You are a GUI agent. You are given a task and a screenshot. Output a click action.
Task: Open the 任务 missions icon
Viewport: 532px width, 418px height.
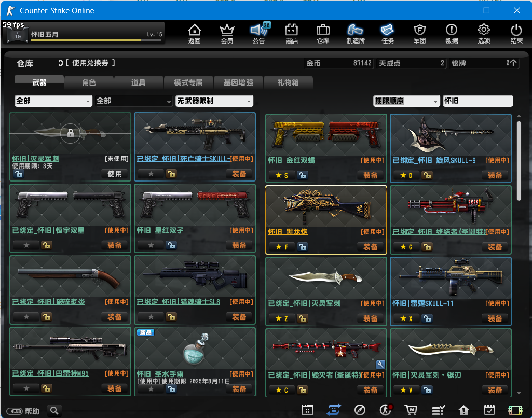388,34
